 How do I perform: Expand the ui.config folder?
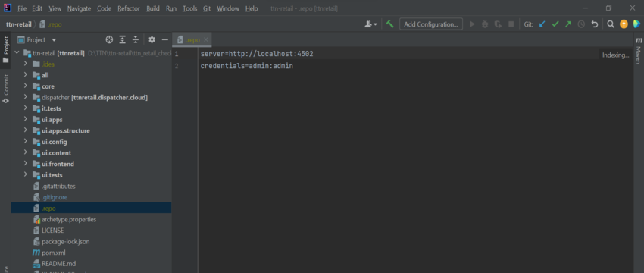[26, 142]
